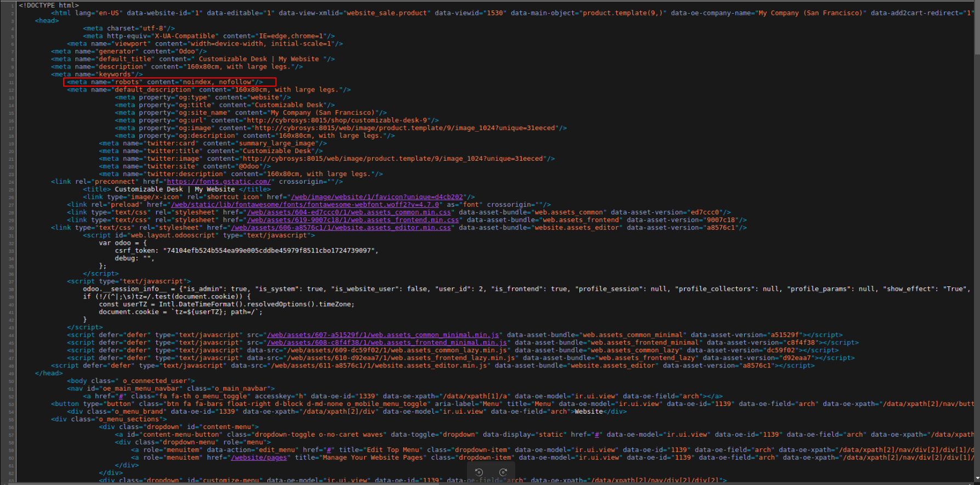Open the web.assets_common_minimal.min.js link

click(383, 335)
